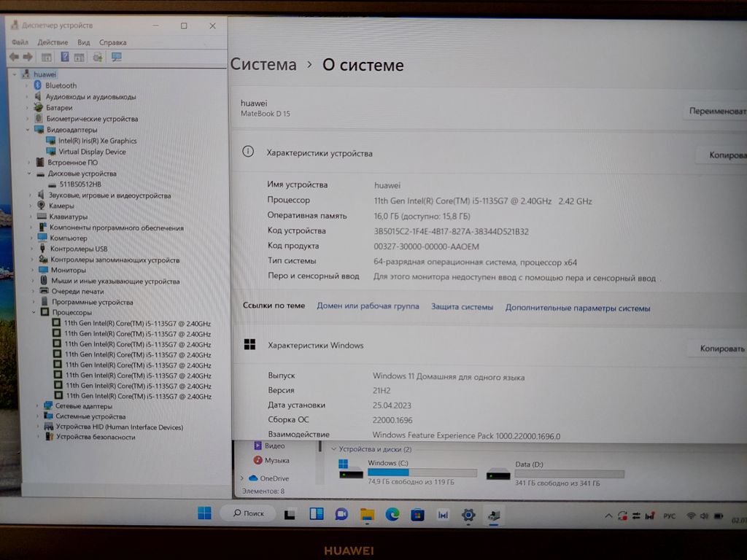Open Help via the blue question-mark icon
Screen dimensions: 747x560
(65, 57)
